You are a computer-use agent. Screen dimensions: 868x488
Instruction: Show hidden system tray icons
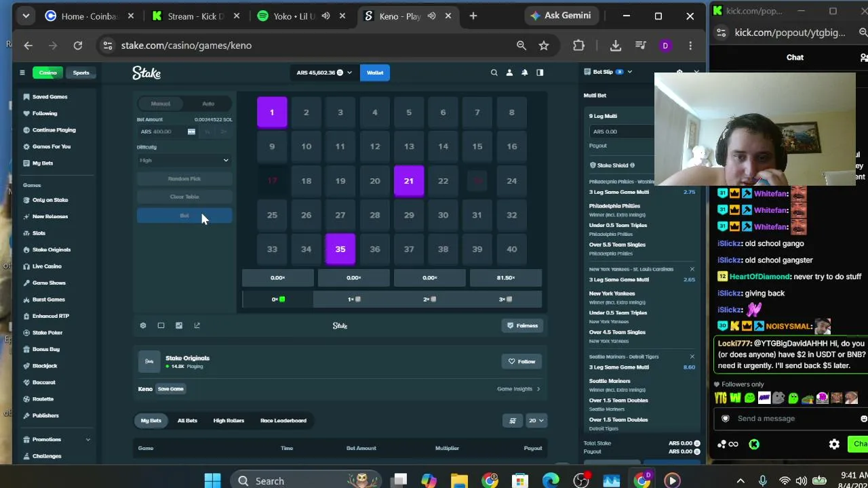click(741, 481)
